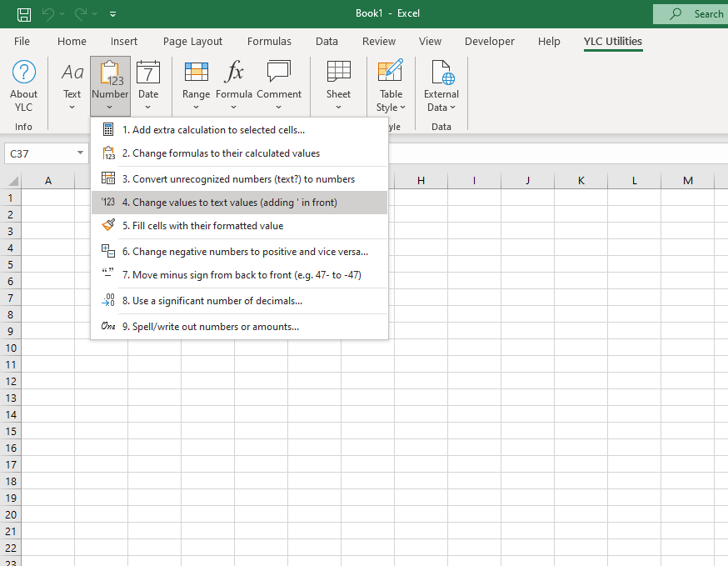The image size is (728, 566).
Task: Select column K header
Action: coord(581,181)
